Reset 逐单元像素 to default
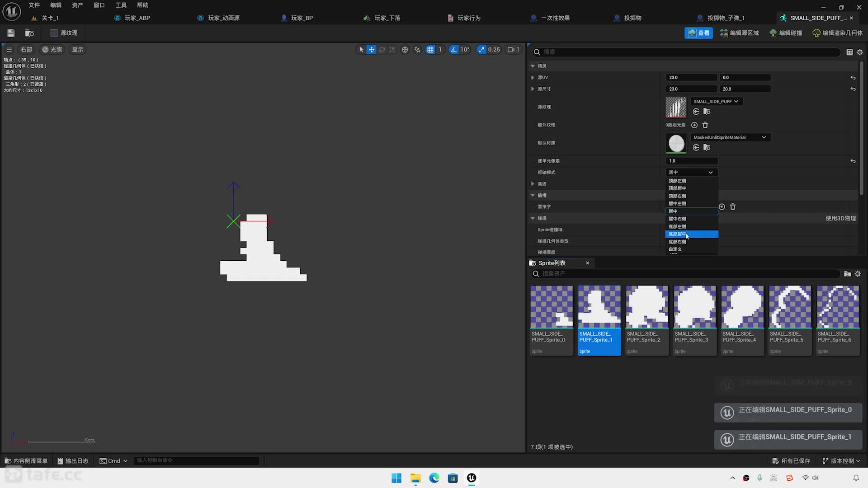868x488 pixels. click(x=853, y=161)
